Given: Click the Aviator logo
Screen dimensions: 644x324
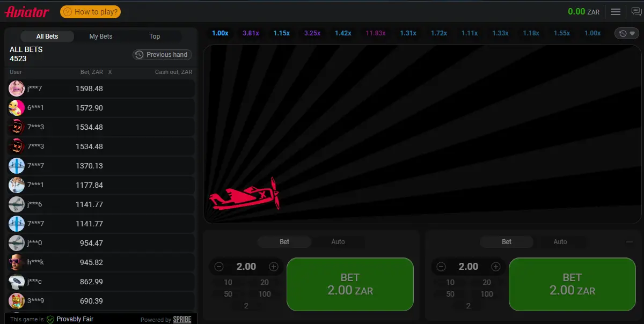Looking at the screenshot, I should [27, 12].
